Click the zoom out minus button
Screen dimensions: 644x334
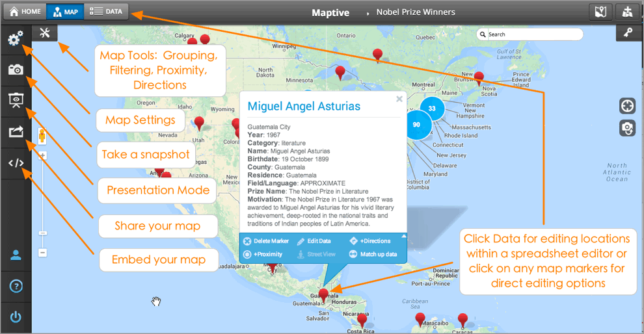pyautogui.click(x=42, y=252)
